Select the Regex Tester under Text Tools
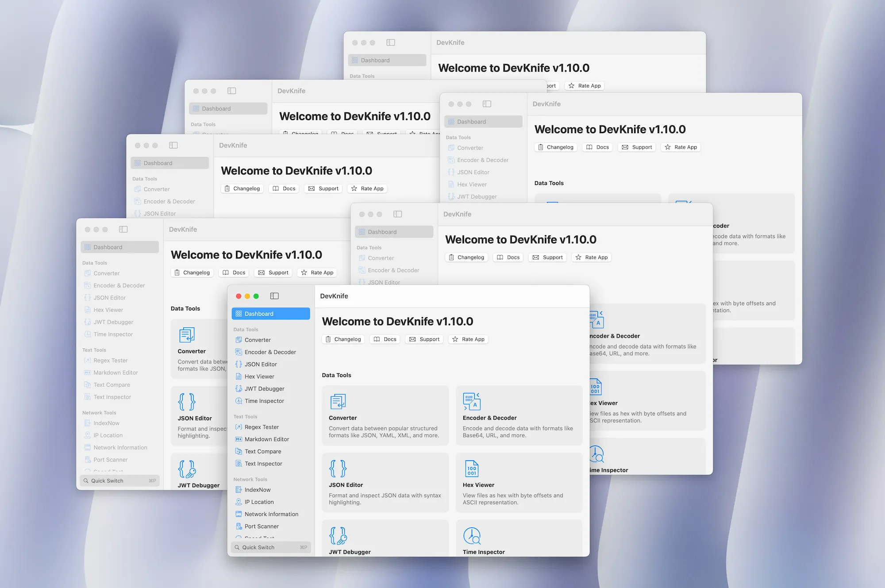This screenshot has width=885, height=588. pyautogui.click(x=262, y=427)
